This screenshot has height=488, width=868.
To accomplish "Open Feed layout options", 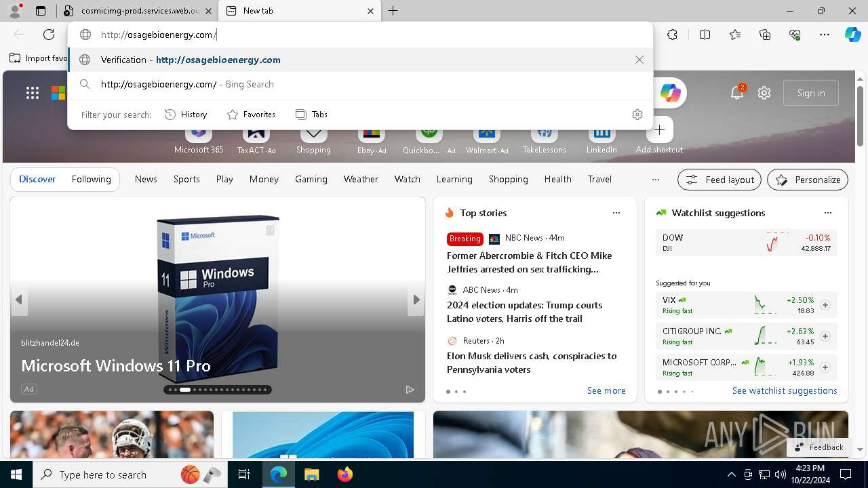I will (x=719, y=180).
